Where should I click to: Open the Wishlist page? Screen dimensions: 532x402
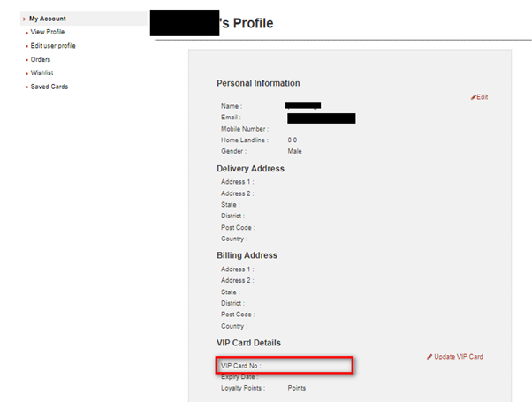tap(42, 73)
